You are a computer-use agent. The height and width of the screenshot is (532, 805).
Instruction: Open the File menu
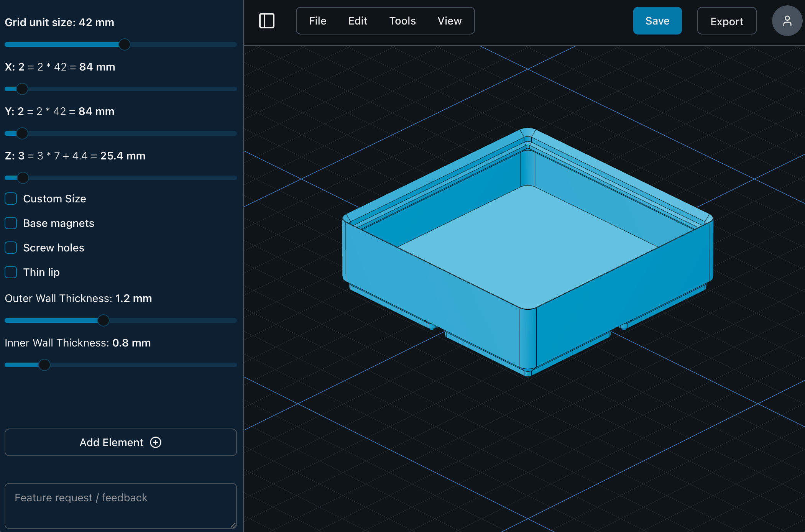(x=318, y=21)
